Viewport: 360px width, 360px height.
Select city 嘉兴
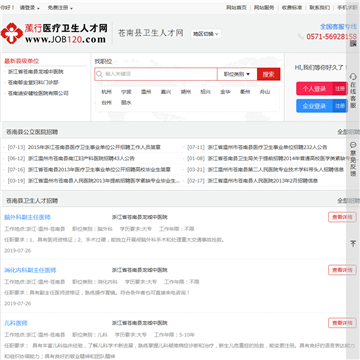[166, 92]
